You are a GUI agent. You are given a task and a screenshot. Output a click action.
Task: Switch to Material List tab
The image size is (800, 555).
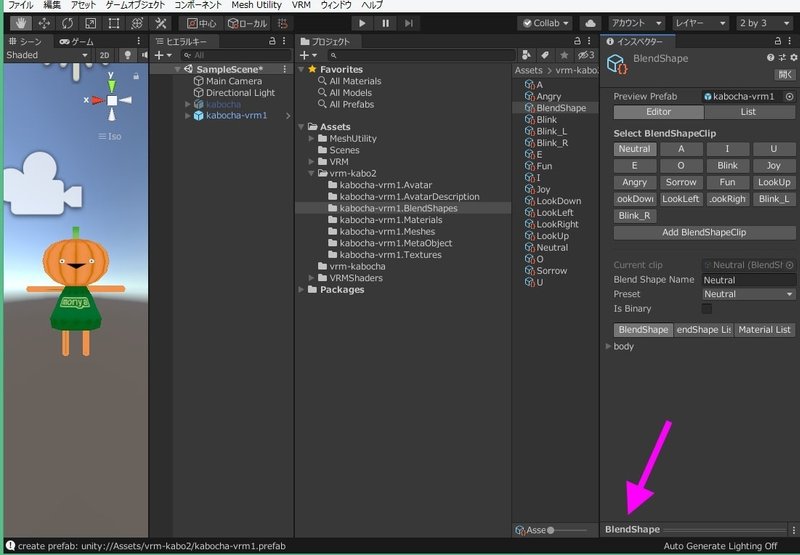point(764,330)
